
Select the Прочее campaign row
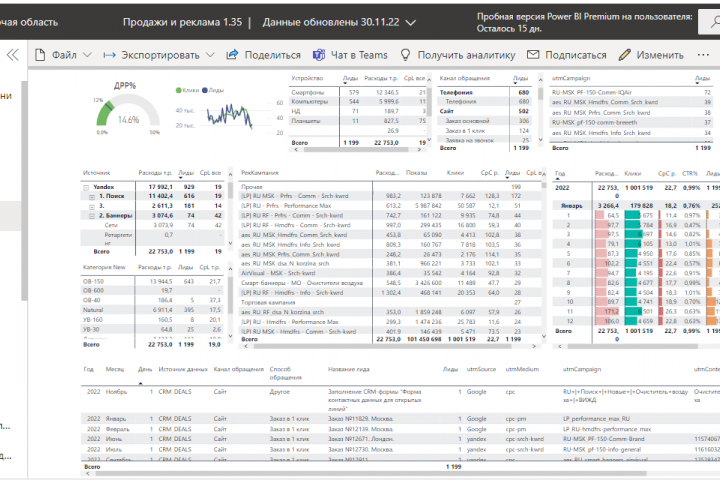[390, 187]
